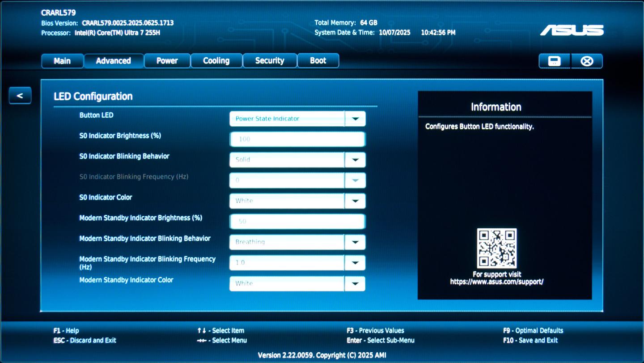Image resolution: width=644 pixels, height=363 pixels.
Task: Click the "S0 Indicator Color" label
Action: [x=106, y=197]
